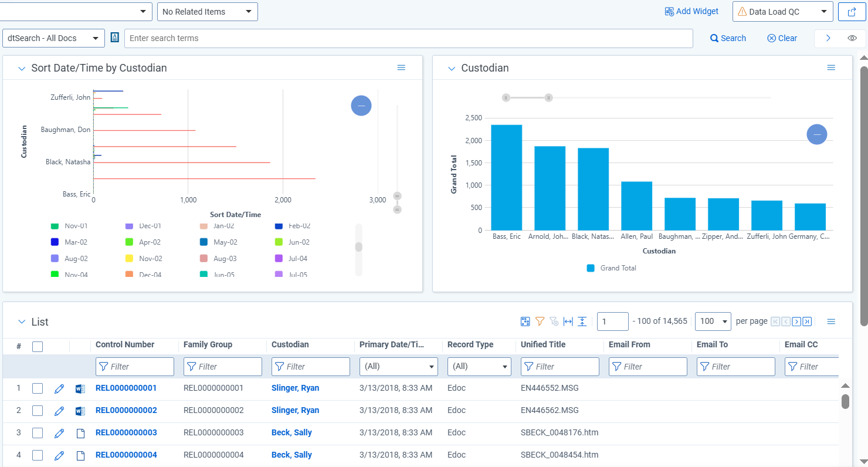The width and height of the screenshot is (868, 467).
Task: Check the checkbox for REL0000000003
Action: tap(38, 433)
